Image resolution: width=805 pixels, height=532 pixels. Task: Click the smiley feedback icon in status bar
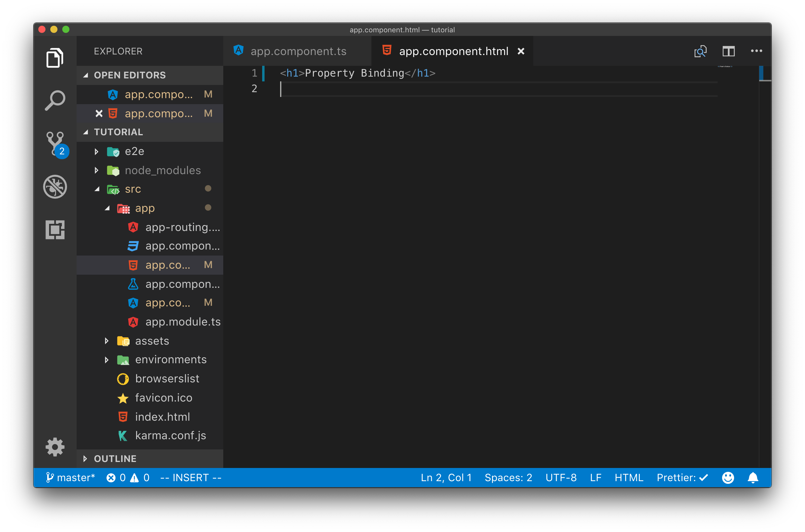(728, 478)
